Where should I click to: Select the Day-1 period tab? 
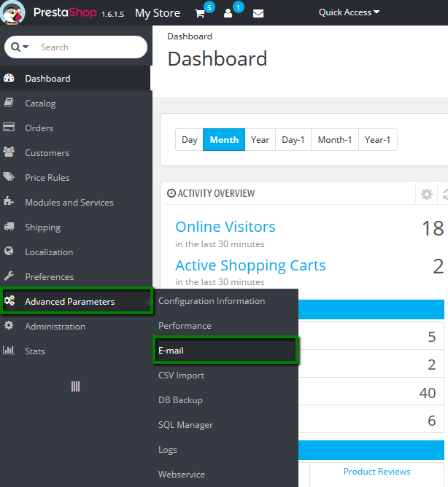point(293,140)
